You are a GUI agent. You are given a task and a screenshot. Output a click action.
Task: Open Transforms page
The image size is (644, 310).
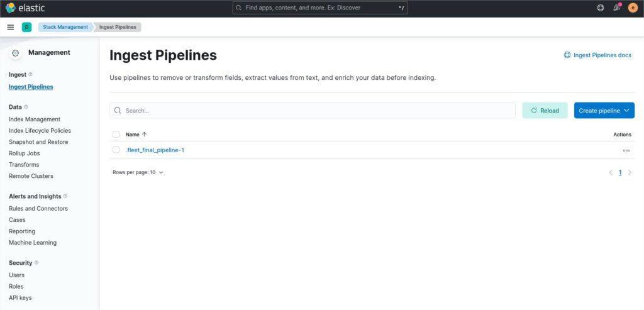(24, 165)
